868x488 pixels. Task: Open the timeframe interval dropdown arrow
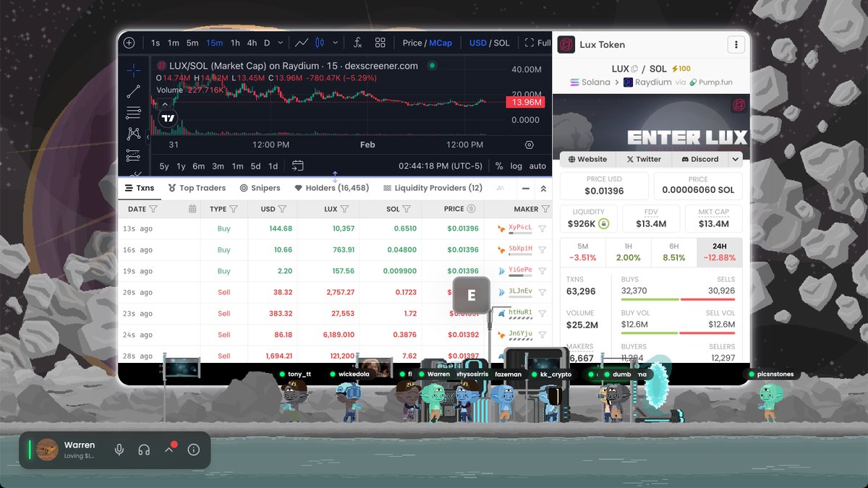coord(281,42)
